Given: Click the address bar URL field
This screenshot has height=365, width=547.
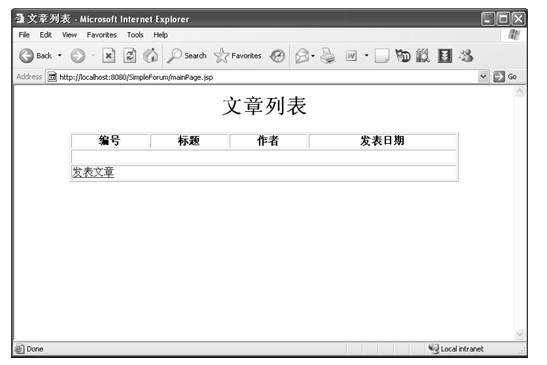Looking at the screenshot, I should (x=268, y=77).
